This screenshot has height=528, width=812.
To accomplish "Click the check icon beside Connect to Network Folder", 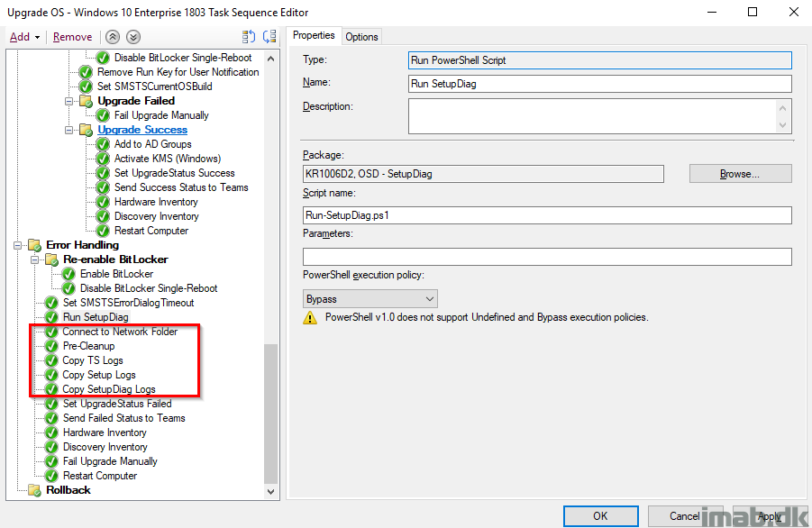I will point(51,332).
